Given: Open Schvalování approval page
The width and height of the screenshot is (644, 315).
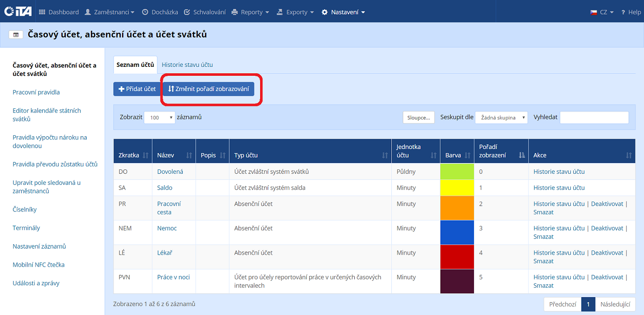Looking at the screenshot, I should click(204, 12).
